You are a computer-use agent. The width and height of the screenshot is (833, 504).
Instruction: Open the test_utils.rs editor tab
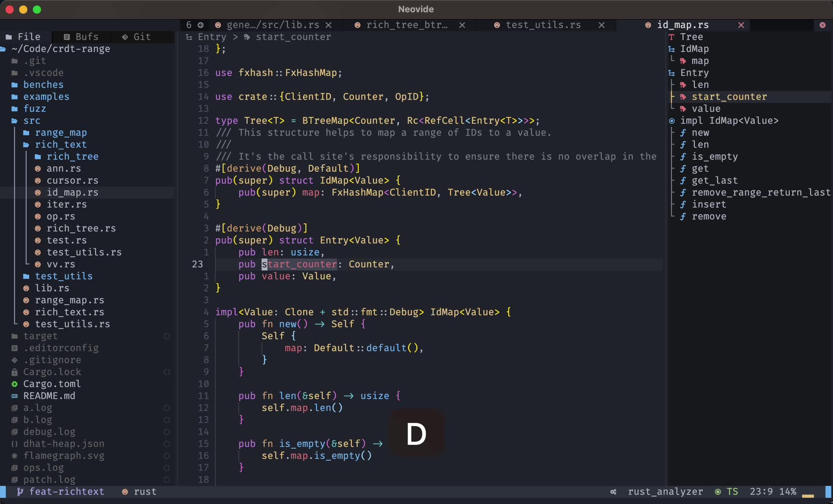coord(544,25)
